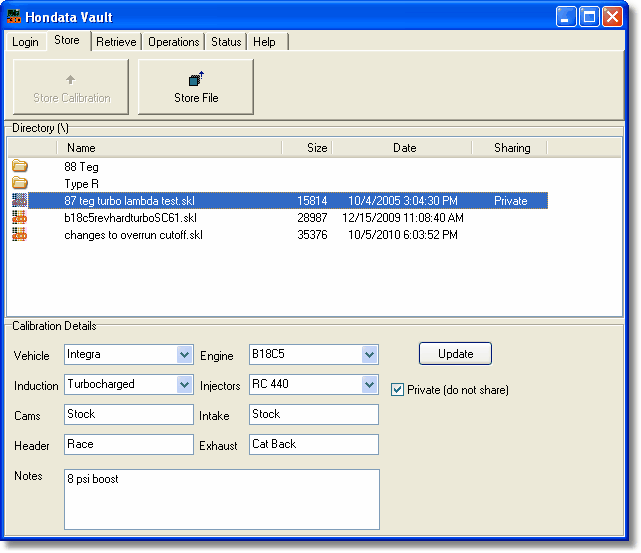Minimize the Hondata Vault window
The height and width of the screenshot is (553, 641).
566,17
